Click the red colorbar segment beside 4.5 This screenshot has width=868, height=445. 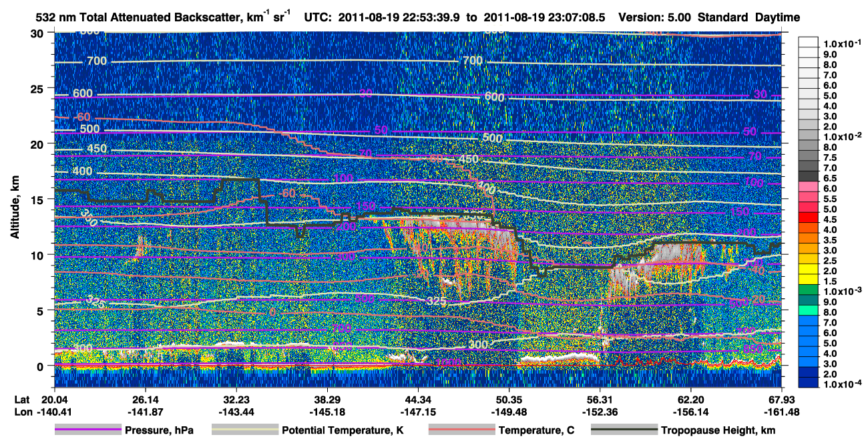tap(808, 218)
